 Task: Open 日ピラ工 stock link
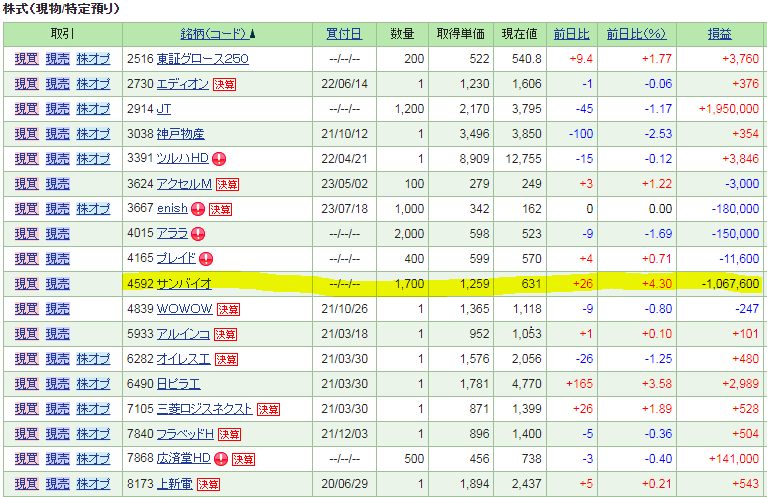[x=179, y=384]
